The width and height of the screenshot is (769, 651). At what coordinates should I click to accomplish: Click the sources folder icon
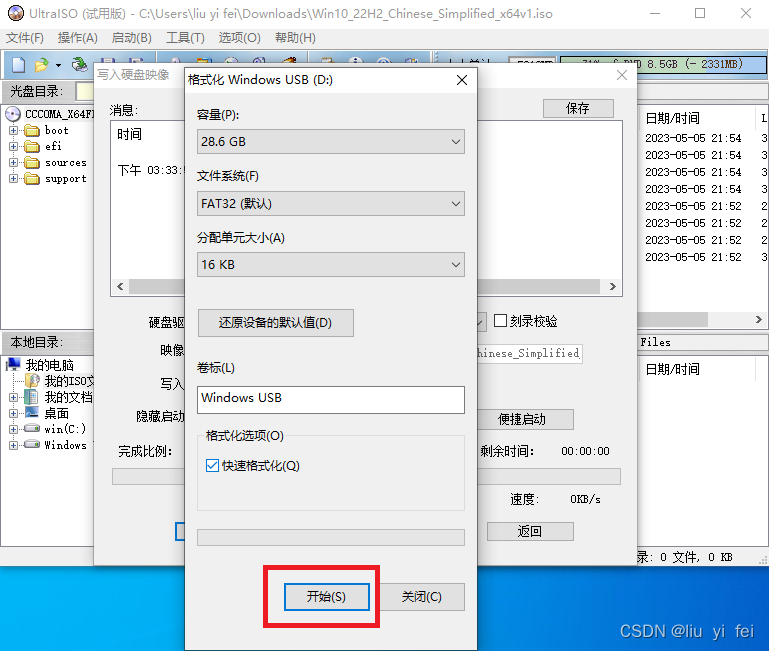coord(32,163)
